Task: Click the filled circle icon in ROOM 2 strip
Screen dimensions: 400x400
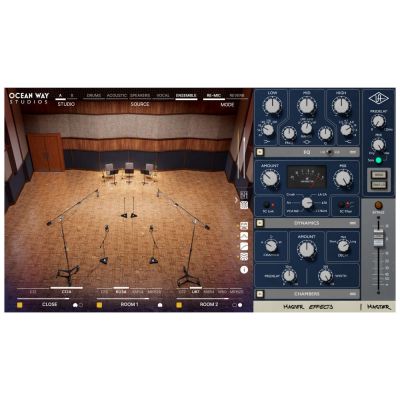Action: click(240, 305)
